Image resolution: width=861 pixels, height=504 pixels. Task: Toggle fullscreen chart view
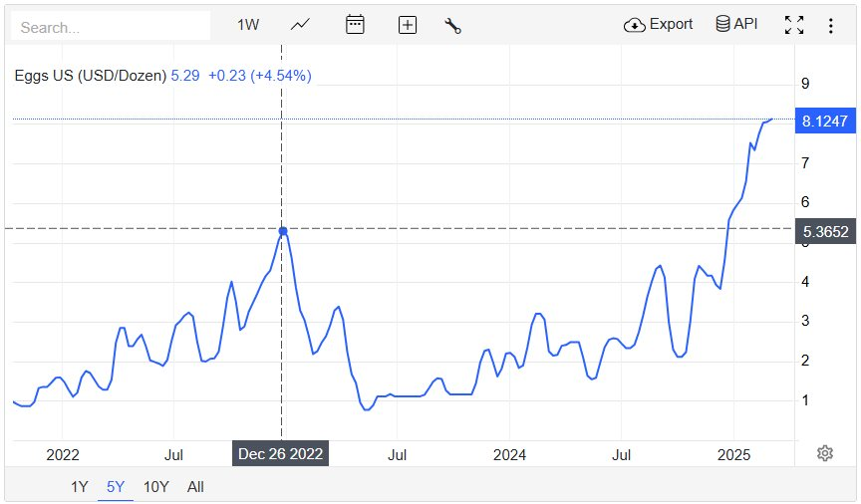coord(793,26)
